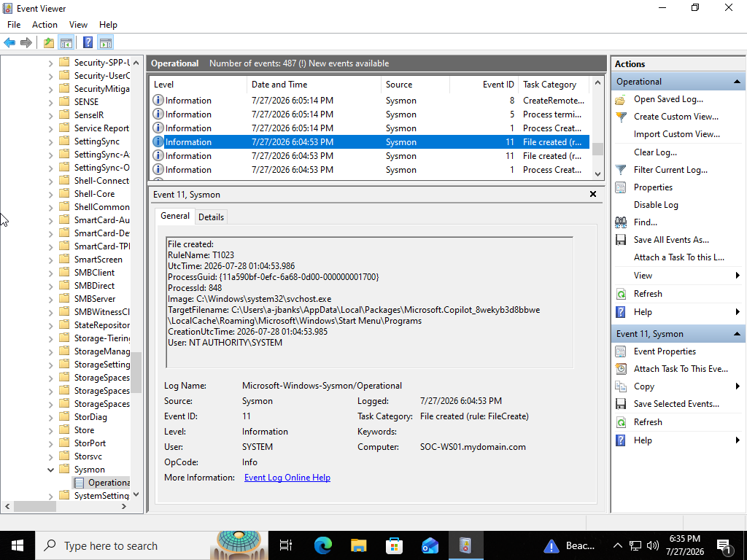Open Microsoft Store from the taskbar
Viewport: 747px width, 560px height.
coord(395,545)
